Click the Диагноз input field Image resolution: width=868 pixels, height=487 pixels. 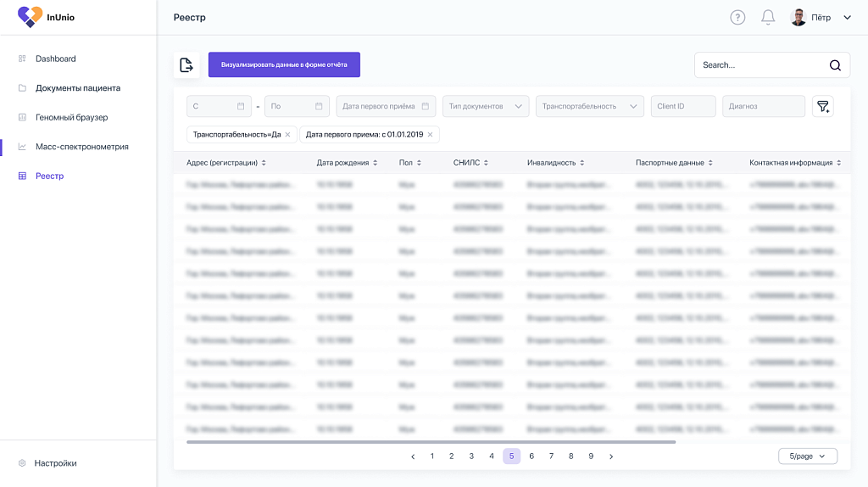tap(764, 106)
